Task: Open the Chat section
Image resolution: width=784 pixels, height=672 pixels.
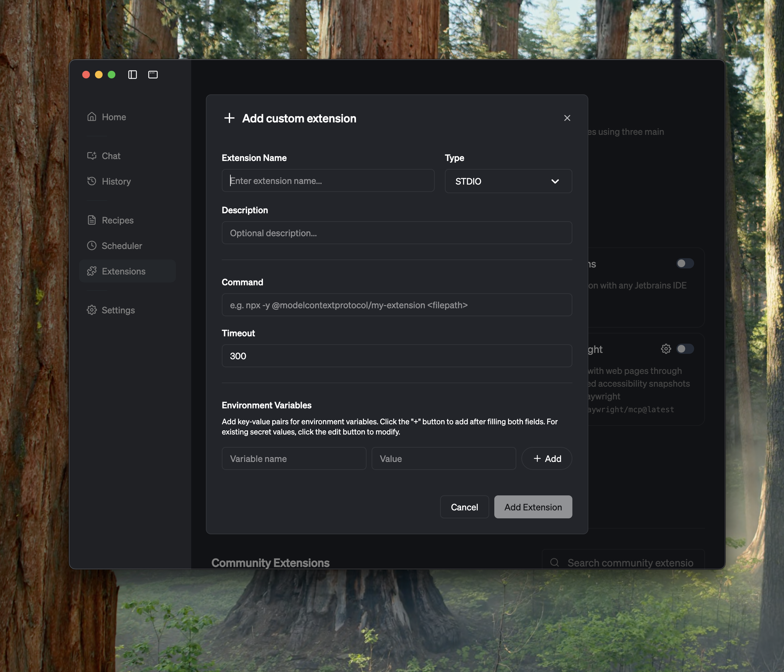Action: tap(111, 156)
